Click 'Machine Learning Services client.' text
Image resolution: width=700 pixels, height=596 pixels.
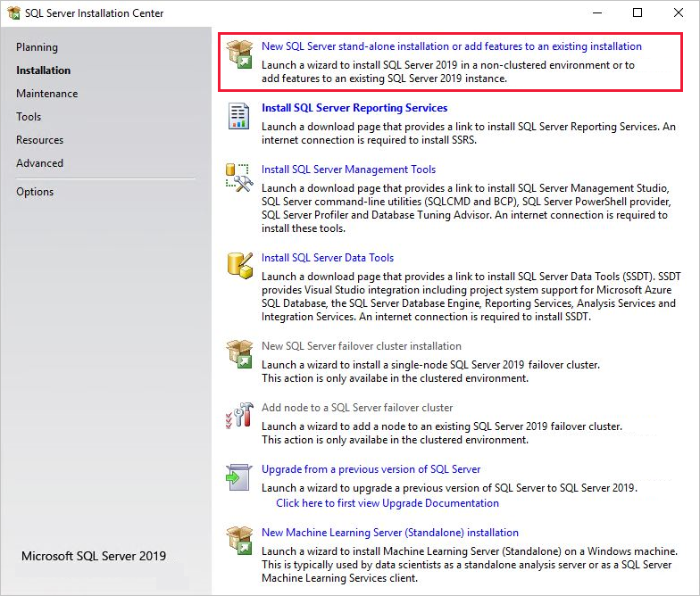pyautogui.click(x=339, y=578)
